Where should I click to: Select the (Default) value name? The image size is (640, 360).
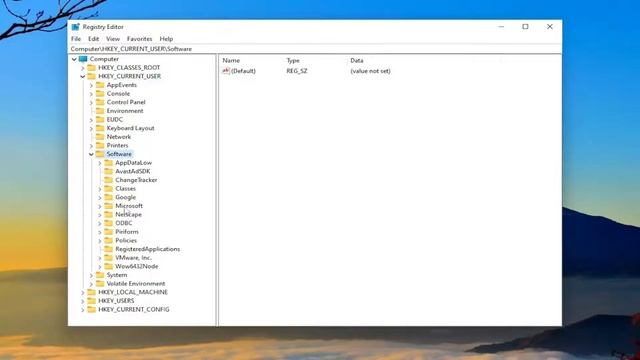click(x=243, y=71)
